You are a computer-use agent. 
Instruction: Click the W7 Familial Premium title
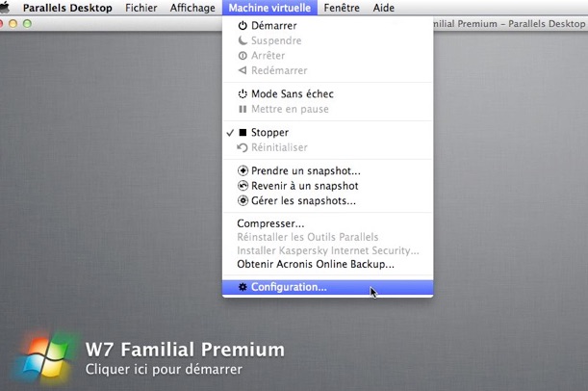[x=185, y=350]
